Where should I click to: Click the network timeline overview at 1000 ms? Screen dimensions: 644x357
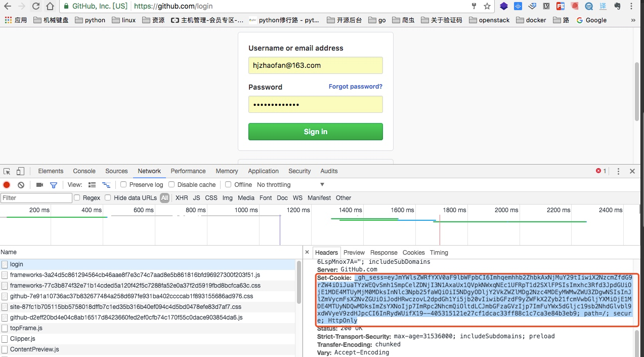point(246,210)
